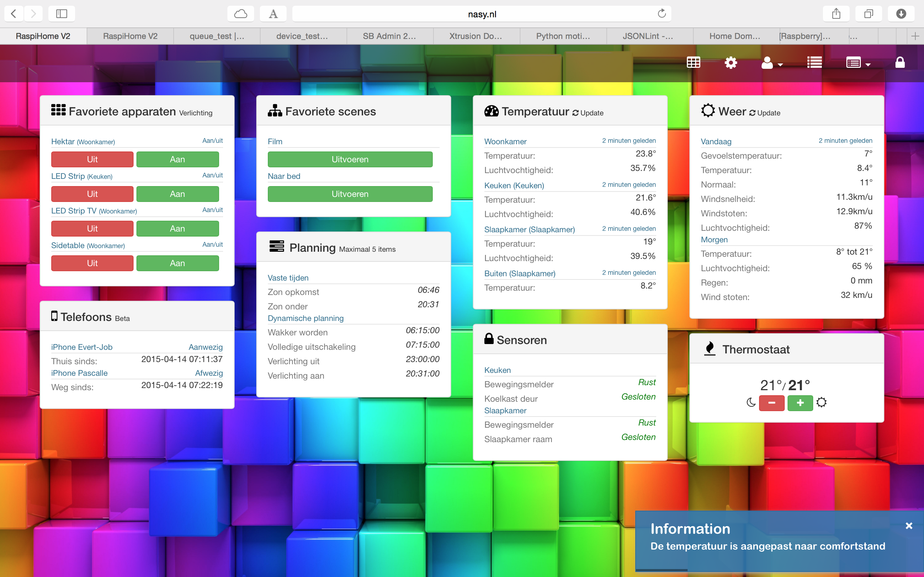This screenshot has height=577, width=924.
Task: Expand the user account dropdown
Action: (x=772, y=63)
